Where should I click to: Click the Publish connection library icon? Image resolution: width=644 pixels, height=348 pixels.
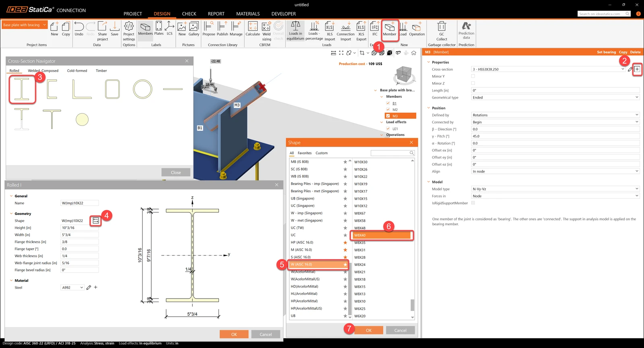click(222, 29)
